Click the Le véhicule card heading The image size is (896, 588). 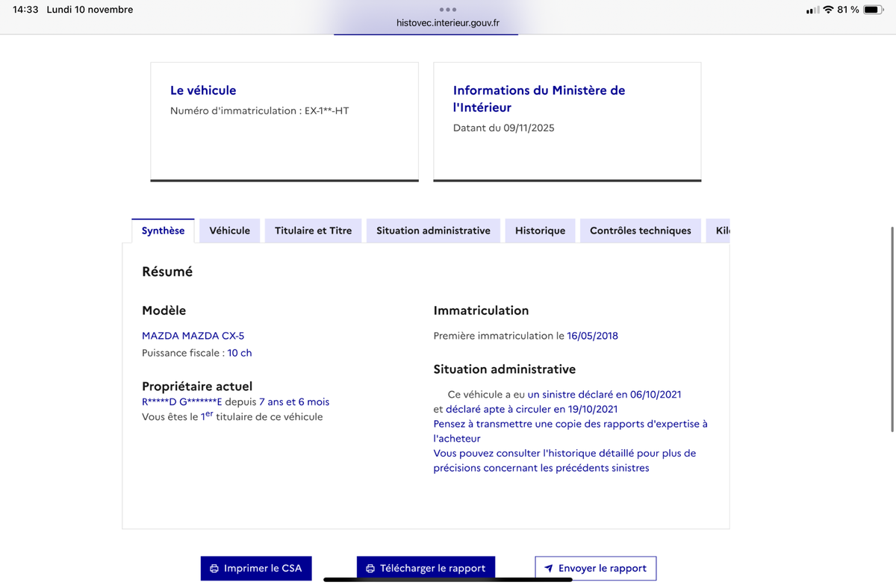pos(203,90)
